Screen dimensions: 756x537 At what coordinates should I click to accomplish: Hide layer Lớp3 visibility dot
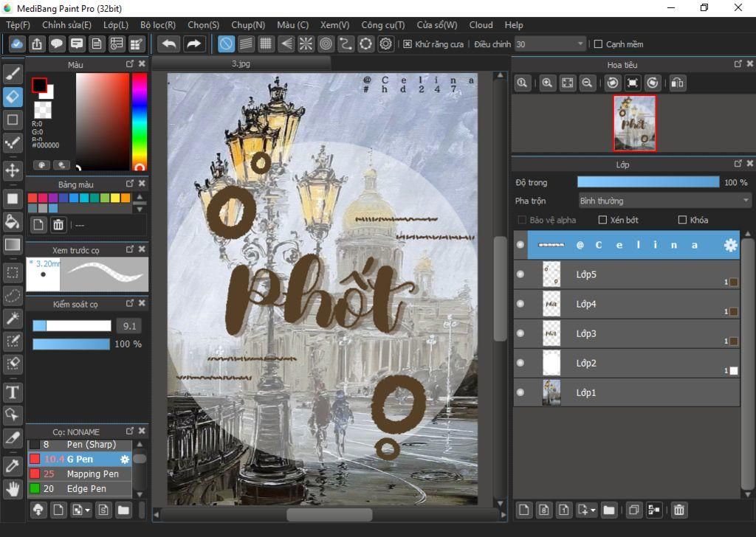[x=520, y=333]
